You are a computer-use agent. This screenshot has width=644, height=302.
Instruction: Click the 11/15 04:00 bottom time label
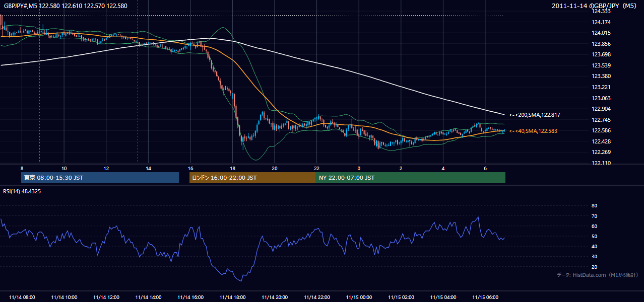pos(443,297)
